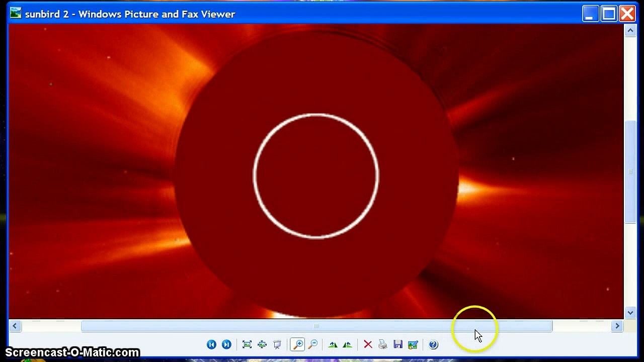Screen dimensions: 644x362
Task: Start the slide show
Action: click(x=277, y=344)
